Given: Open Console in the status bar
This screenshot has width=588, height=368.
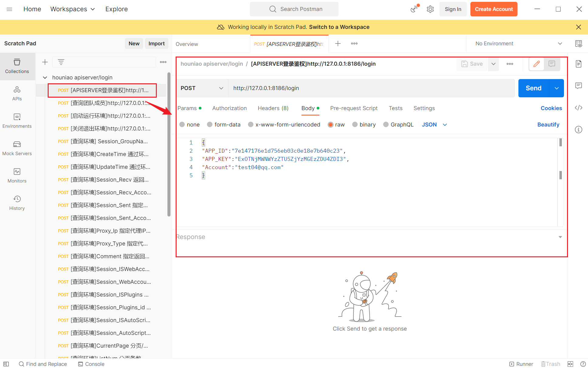Looking at the screenshot, I should coord(91,364).
